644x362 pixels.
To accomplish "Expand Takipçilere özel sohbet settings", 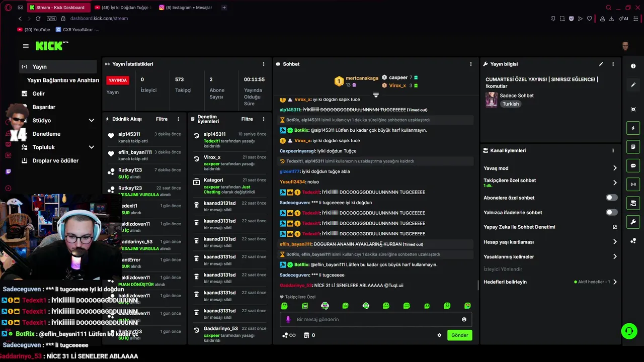I will [614, 183].
